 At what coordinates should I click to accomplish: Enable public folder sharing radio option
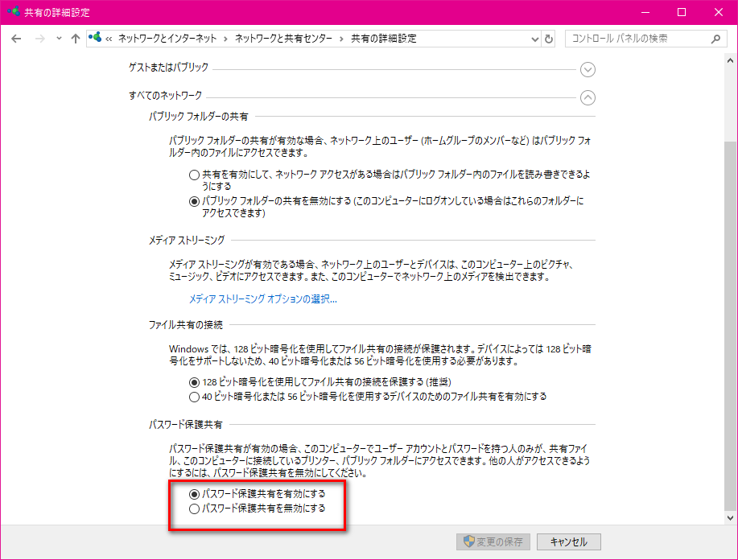click(193, 175)
